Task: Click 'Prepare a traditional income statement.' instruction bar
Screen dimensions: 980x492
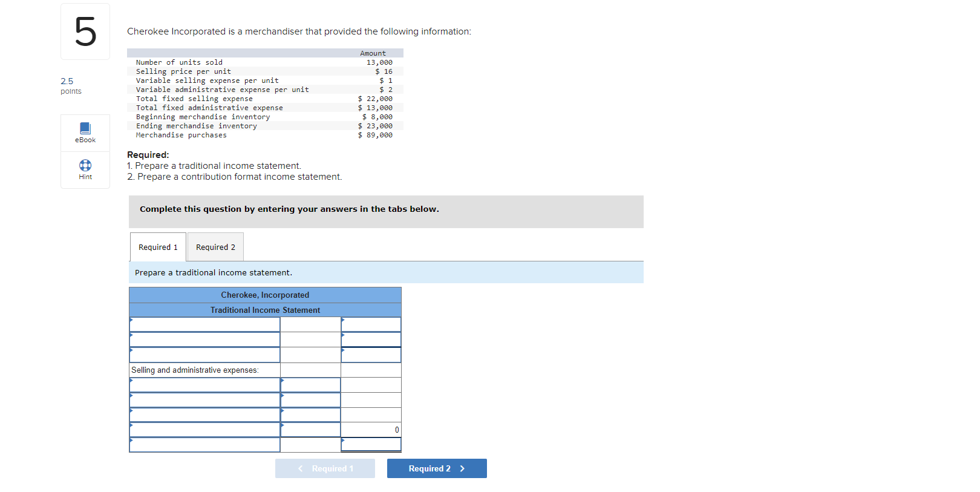Action: 386,272
